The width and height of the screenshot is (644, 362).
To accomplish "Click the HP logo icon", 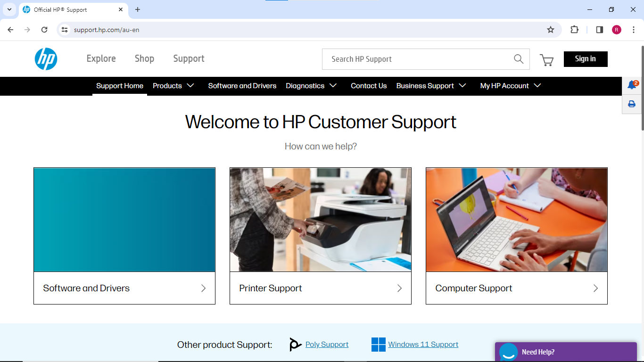I will click(x=46, y=59).
